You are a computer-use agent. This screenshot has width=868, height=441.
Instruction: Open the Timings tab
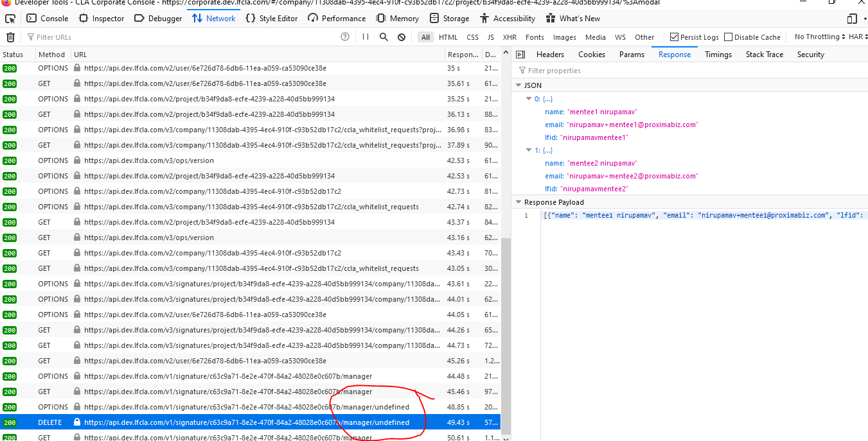pyautogui.click(x=718, y=55)
